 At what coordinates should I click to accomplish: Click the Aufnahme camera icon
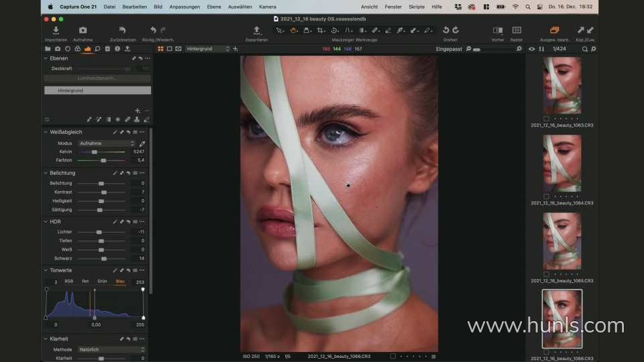[83, 31]
